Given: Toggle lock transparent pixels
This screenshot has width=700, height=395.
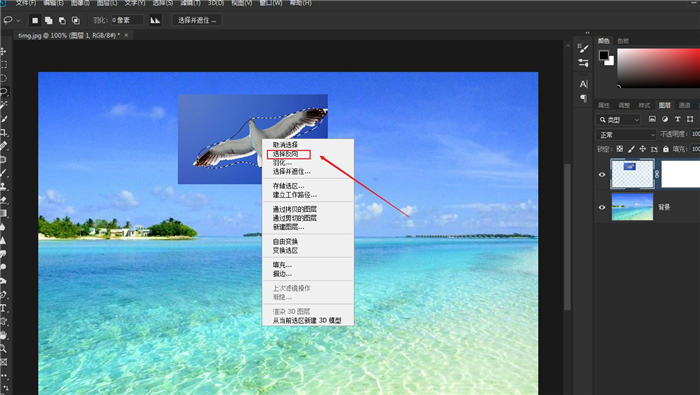Looking at the screenshot, I should (620, 149).
